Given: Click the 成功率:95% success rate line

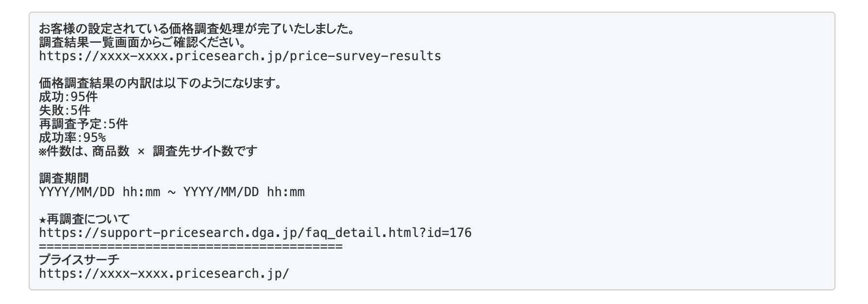Looking at the screenshot, I should (72, 138).
